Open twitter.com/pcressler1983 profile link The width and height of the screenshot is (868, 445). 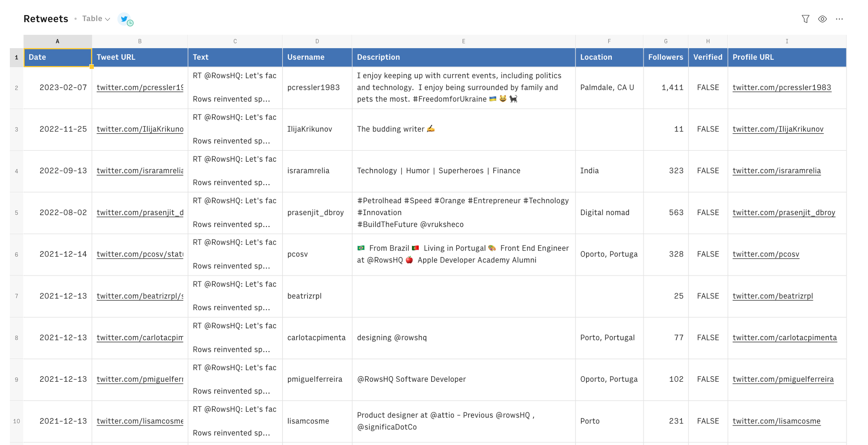(782, 88)
